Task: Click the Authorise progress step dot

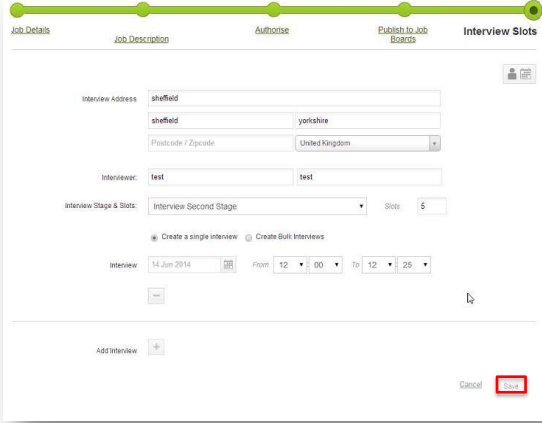Action: [274, 10]
